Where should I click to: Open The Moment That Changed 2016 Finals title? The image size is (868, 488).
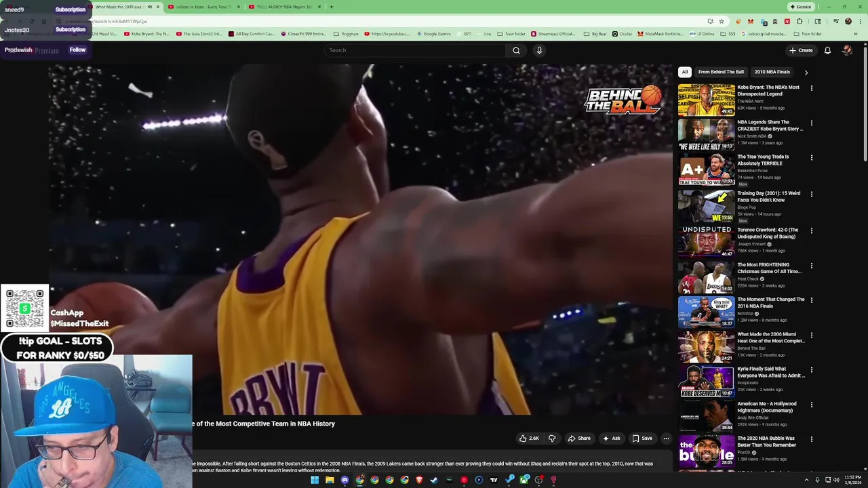pyautogui.click(x=771, y=302)
